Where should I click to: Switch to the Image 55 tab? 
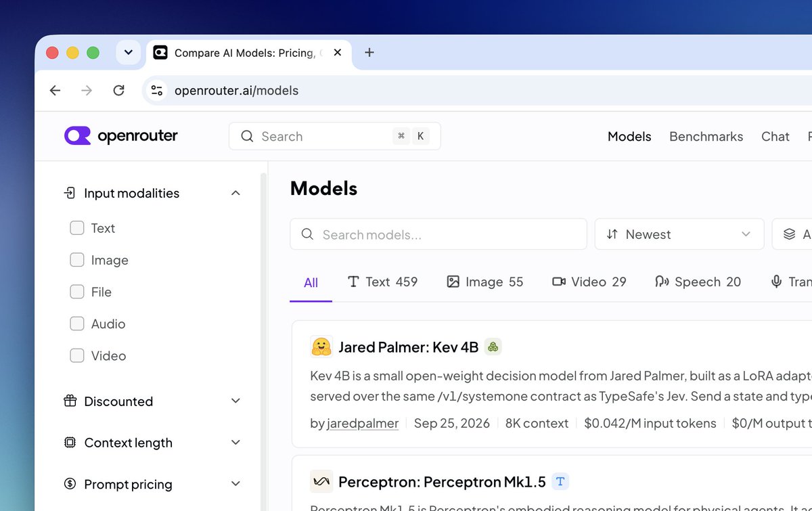tap(485, 282)
